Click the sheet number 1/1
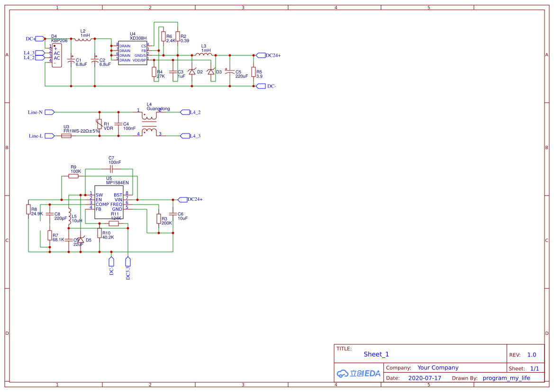The image size is (554, 392). pyautogui.click(x=535, y=369)
